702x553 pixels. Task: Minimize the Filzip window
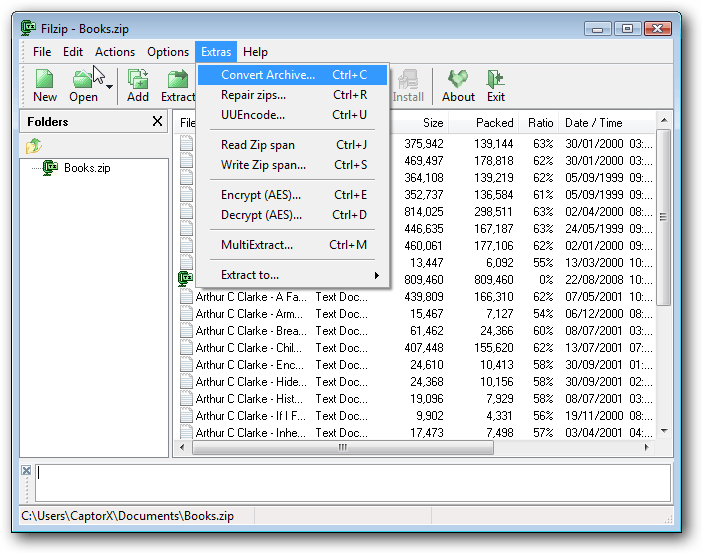[597, 29]
